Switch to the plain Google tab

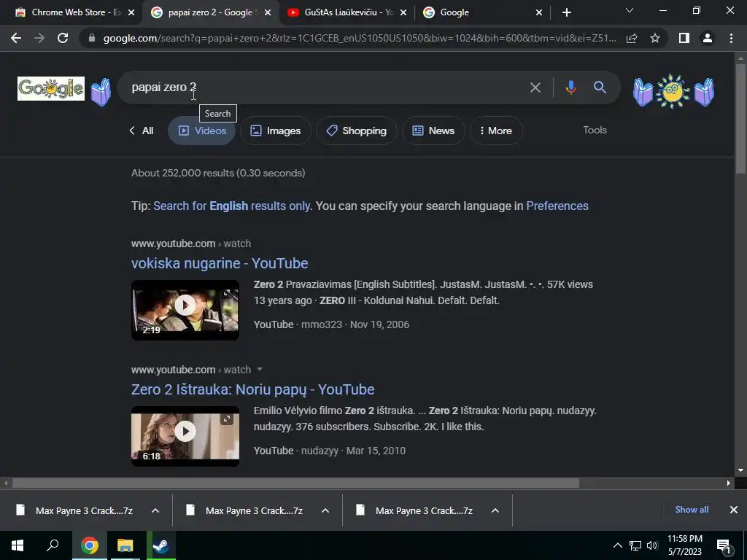[x=482, y=13]
